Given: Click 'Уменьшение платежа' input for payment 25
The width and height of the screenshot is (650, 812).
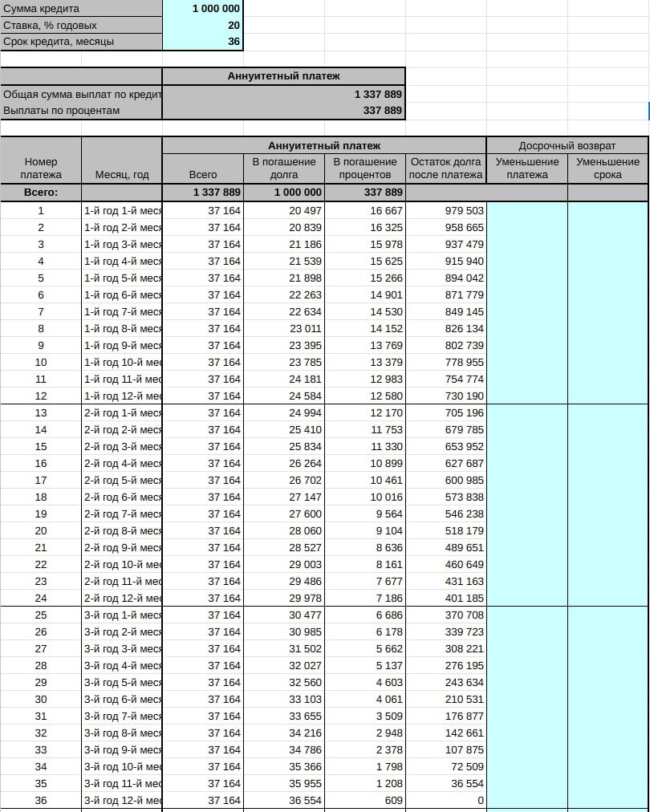Looking at the screenshot, I should point(526,615).
